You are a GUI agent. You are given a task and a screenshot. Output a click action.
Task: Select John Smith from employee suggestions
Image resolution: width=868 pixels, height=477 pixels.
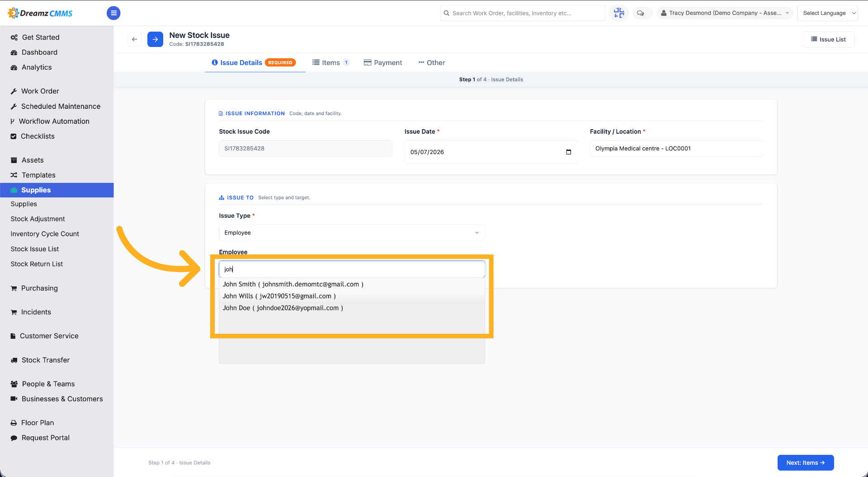[352, 284]
